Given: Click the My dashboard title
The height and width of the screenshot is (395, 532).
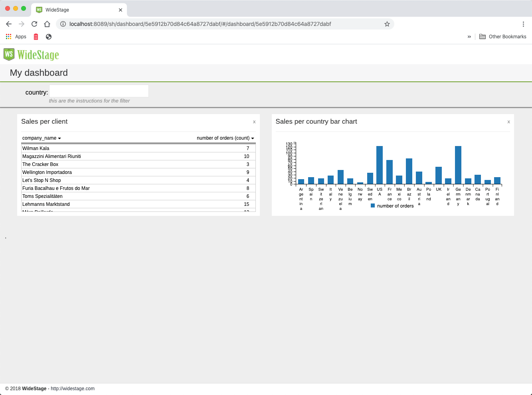Looking at the screenshot, I should click(39, 73).
